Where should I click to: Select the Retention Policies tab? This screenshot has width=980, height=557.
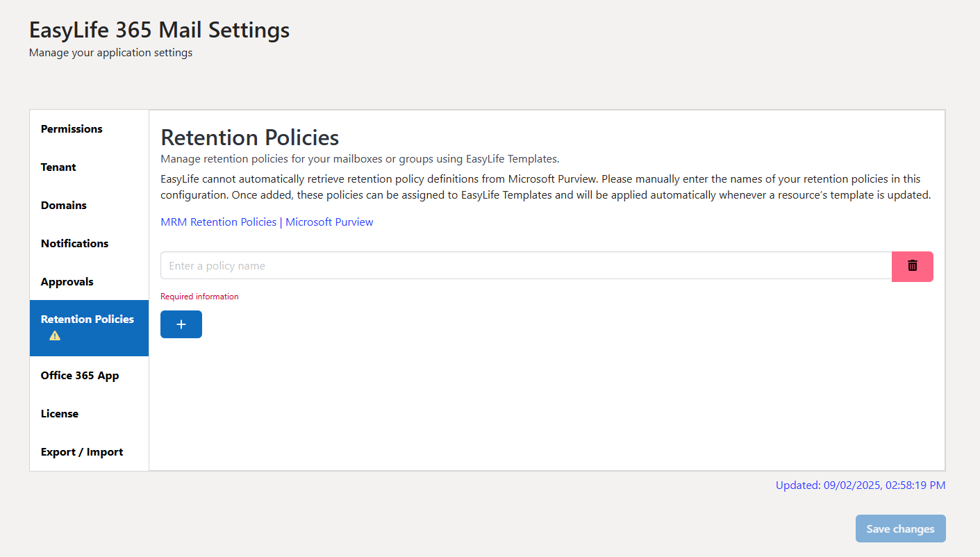87,319
